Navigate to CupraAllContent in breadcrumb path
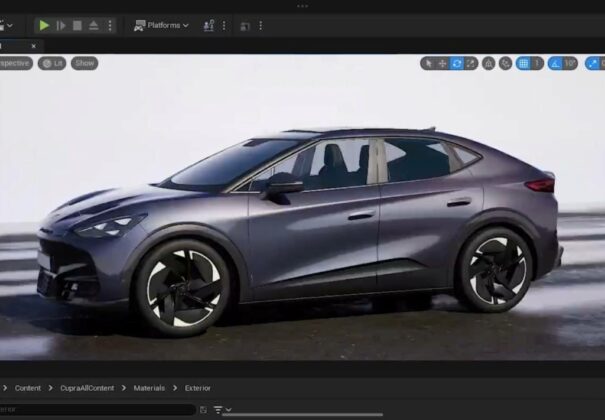Viewport: 605px width, 420px height. pyautogui.click(x=87, y=388)
